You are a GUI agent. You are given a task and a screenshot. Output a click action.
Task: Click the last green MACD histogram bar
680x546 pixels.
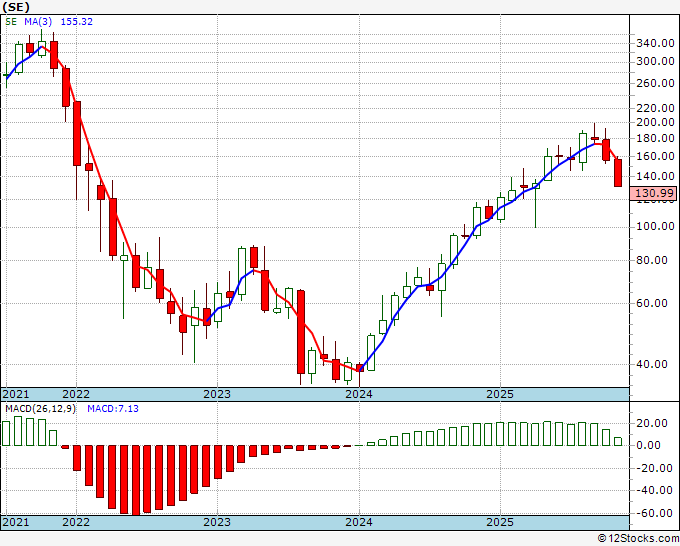coord(618,441)
